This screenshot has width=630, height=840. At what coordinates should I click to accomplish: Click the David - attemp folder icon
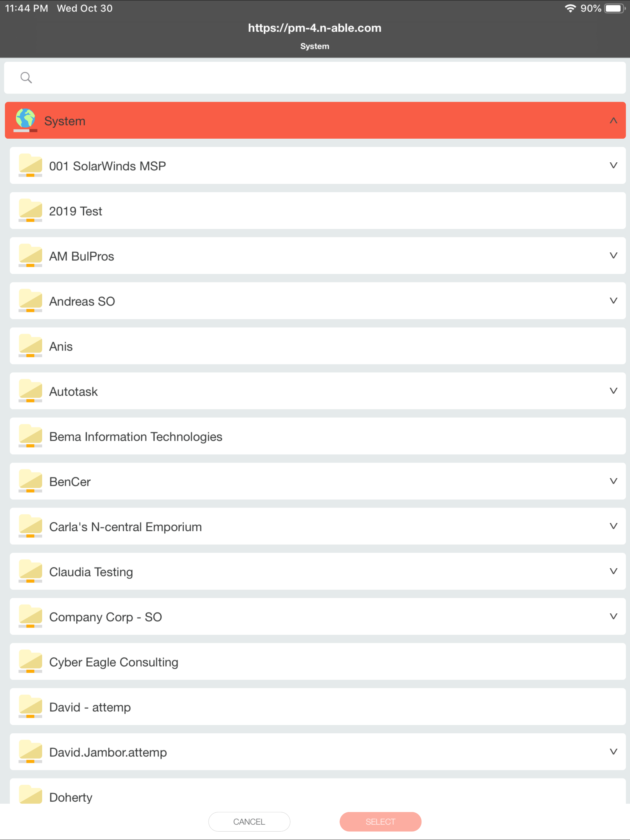click(x=30, y=706)
